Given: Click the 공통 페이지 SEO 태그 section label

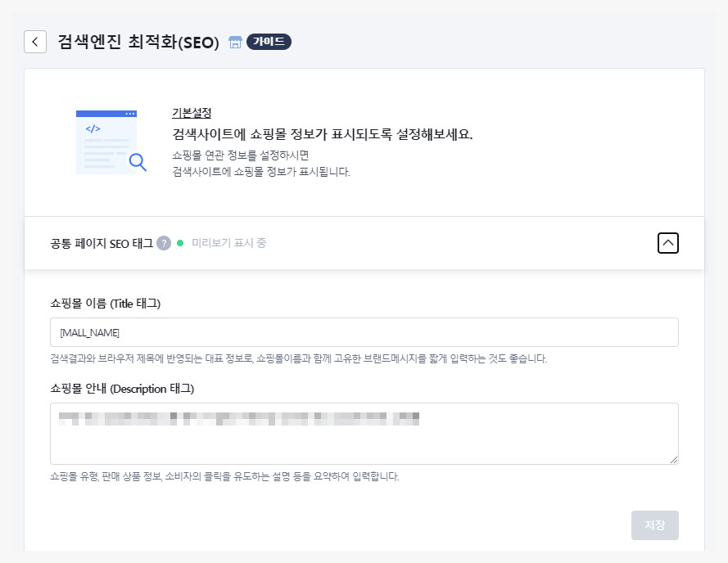Looking at the screenshot, I should (102, 243).
